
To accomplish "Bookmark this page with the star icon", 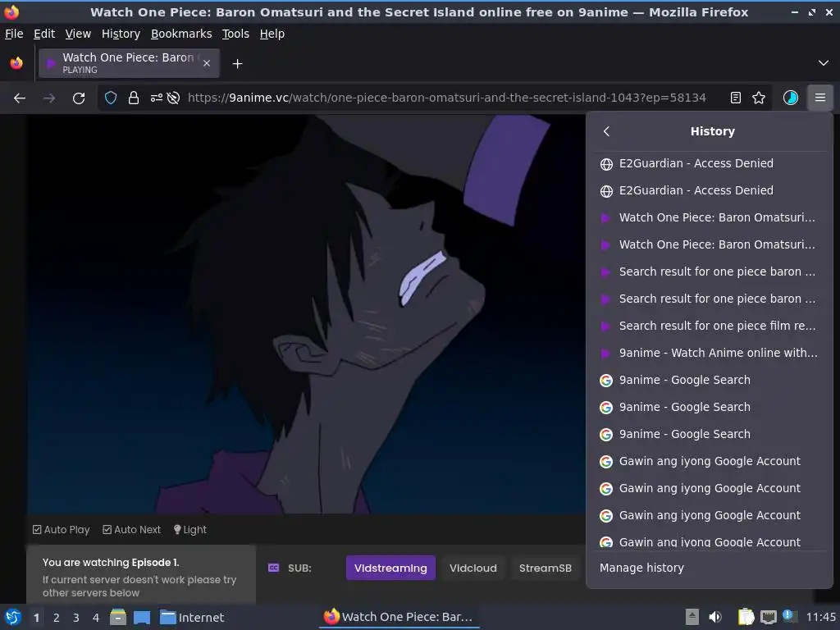I will (x=759, y=98).
